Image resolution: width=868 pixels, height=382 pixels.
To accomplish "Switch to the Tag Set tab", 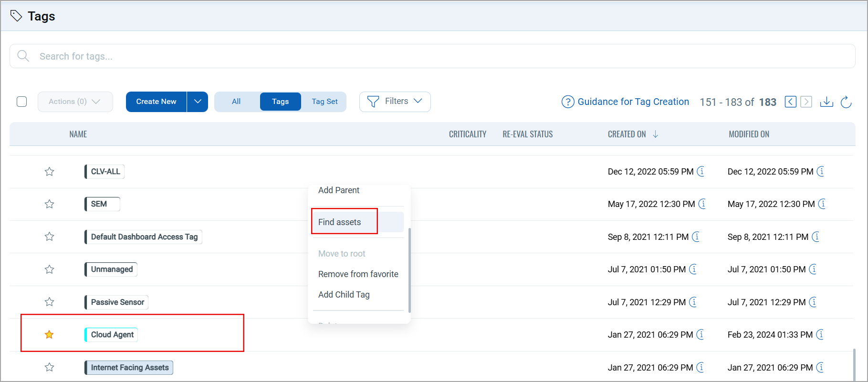I will click(324, 102).
